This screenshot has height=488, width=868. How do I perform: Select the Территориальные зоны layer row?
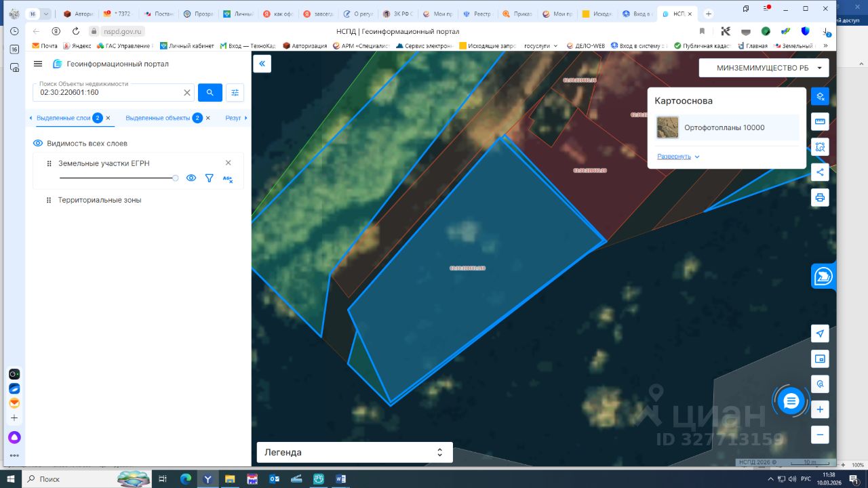(x=138, y=201)
